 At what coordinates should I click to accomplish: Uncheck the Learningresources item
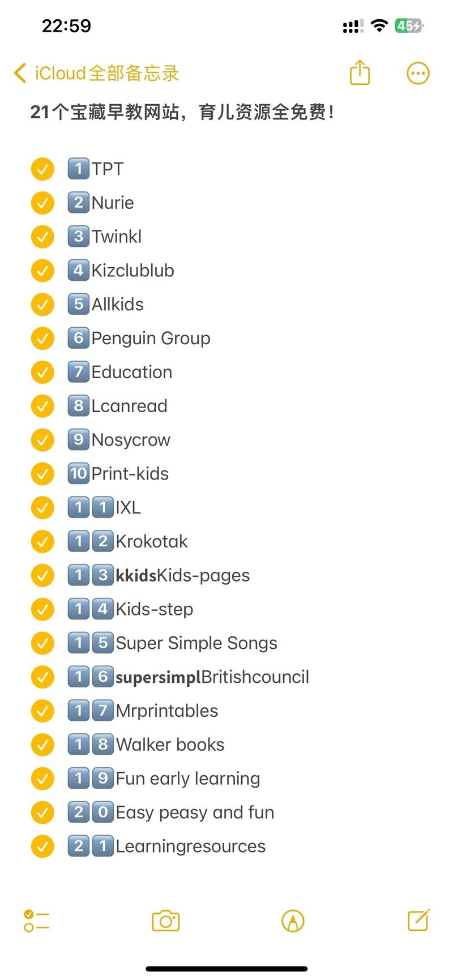tap(42, 846)
